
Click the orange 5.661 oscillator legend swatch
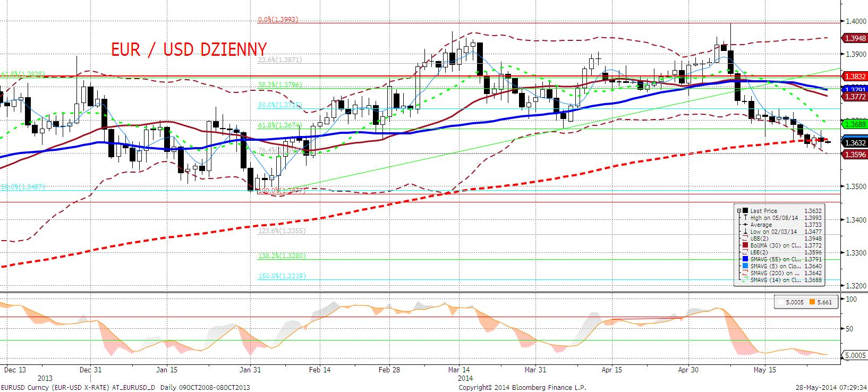tap(811, 302)
